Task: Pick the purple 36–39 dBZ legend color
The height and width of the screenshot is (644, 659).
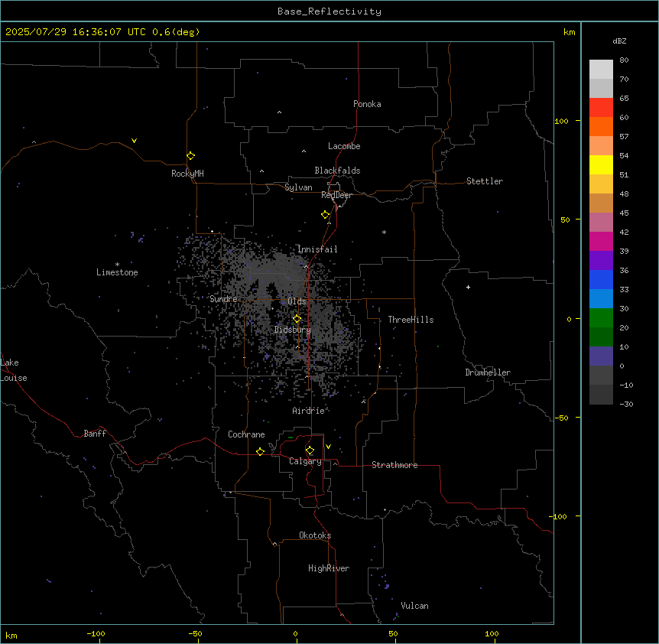Action: (x=601, y=260)
